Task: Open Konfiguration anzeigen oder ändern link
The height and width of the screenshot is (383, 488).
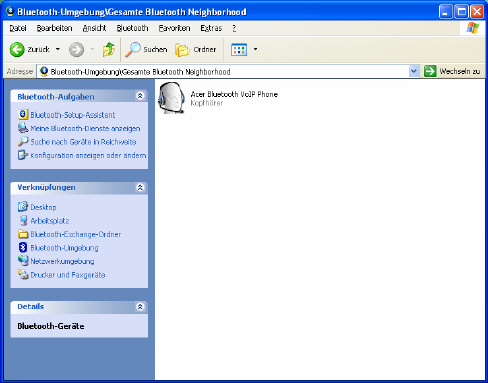Action: point(88,155)
